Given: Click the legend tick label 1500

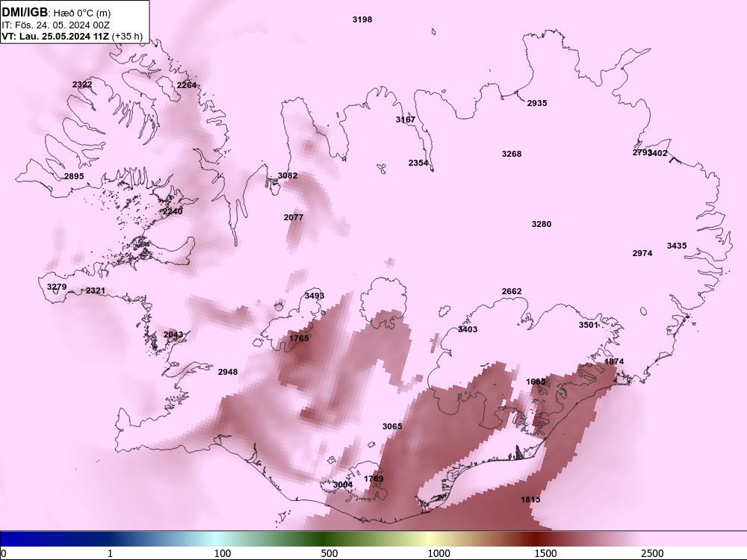Looking at the screenshot, I should (x=545, y=553).
